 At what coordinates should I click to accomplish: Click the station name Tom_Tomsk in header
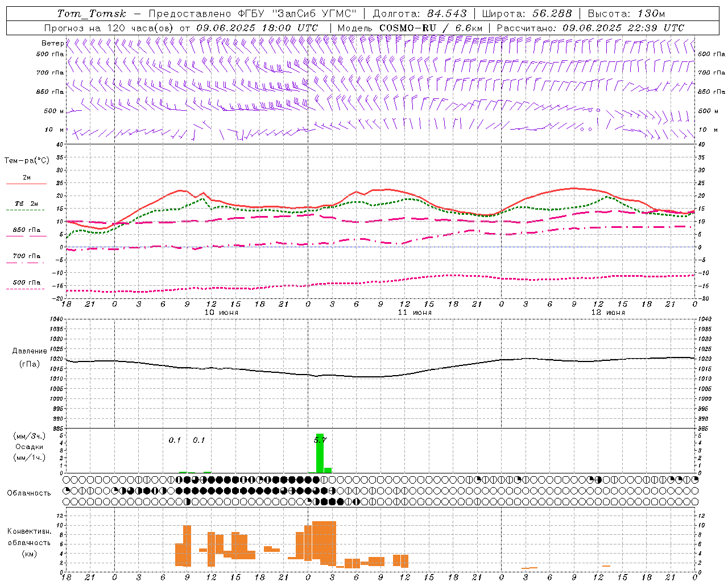[92, 14]
